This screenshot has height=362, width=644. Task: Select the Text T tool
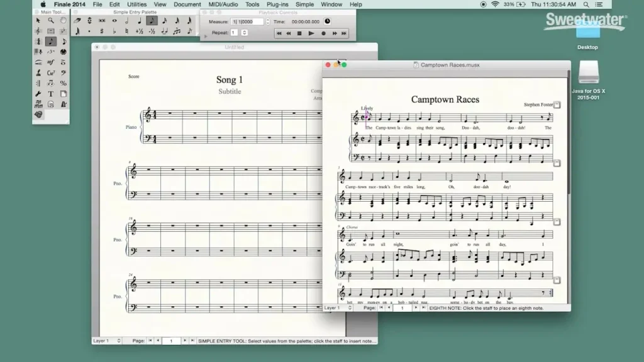pyautogui.click(x=50, y=94)
